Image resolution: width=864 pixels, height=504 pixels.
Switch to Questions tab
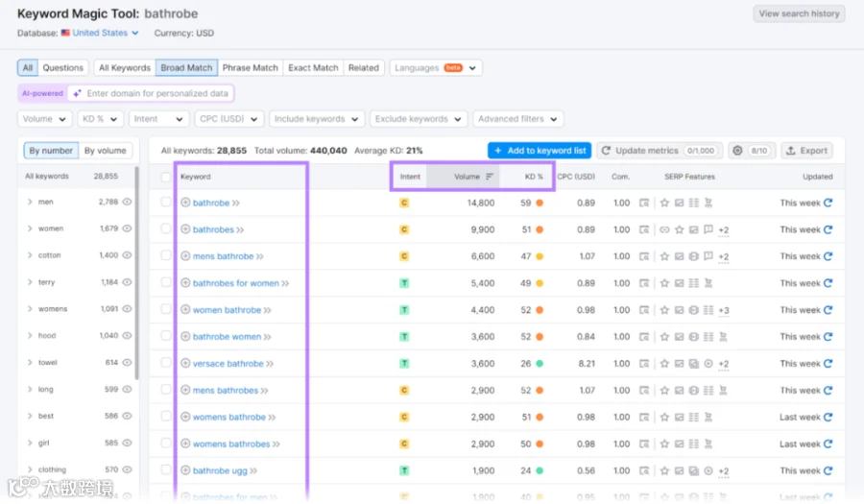click(62, 68)
